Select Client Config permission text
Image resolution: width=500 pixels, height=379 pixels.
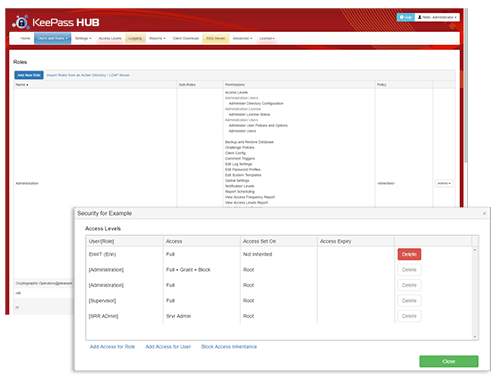coord(235,153)
